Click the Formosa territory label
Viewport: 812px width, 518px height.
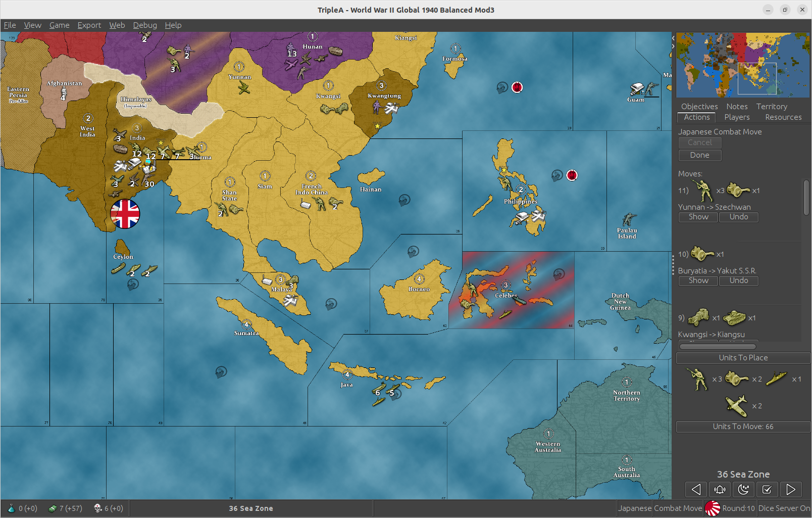455,59
